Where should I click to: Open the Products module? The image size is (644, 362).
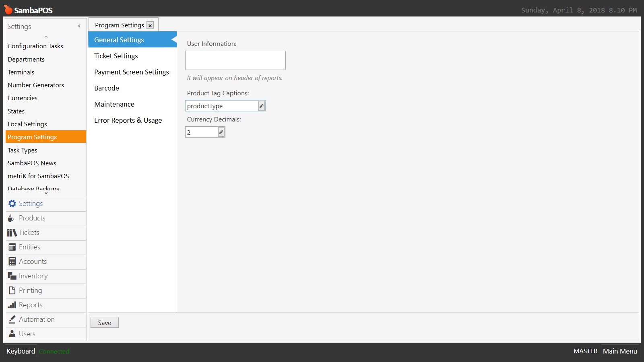[x=46, y=218]
